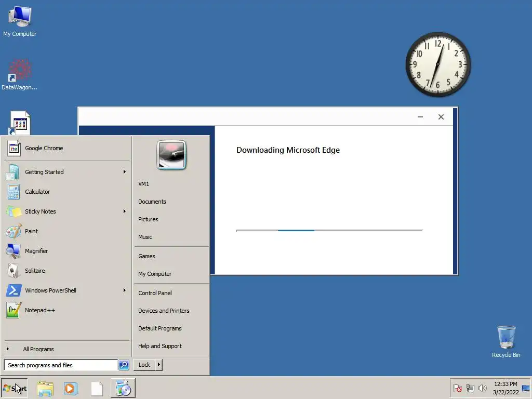Minimize the Edge installer window

coord(420,117)
